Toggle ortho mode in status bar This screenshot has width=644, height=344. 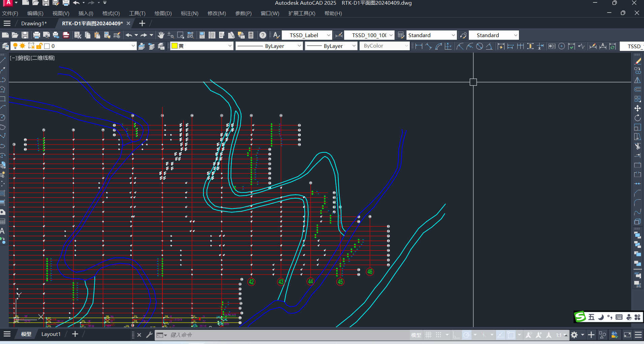(456, 335)
